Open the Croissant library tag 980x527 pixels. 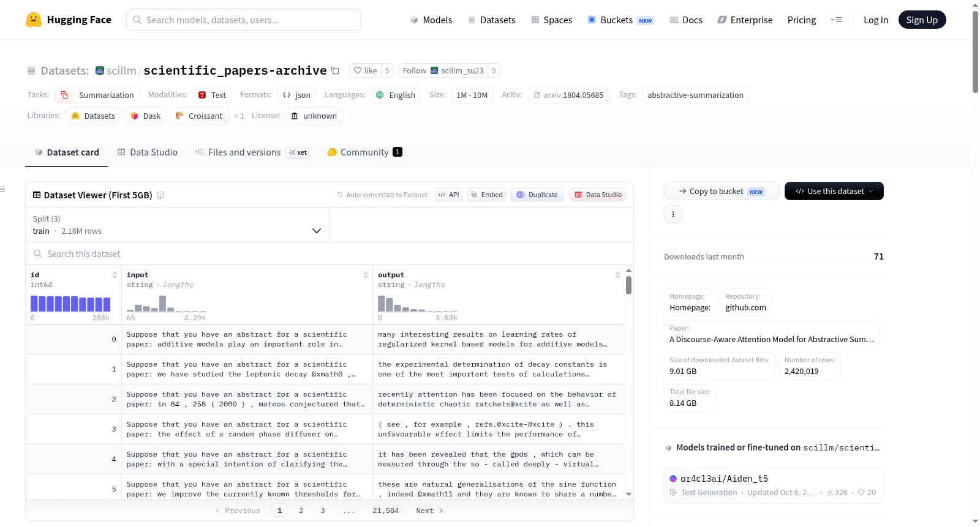[x=199, y=116]
